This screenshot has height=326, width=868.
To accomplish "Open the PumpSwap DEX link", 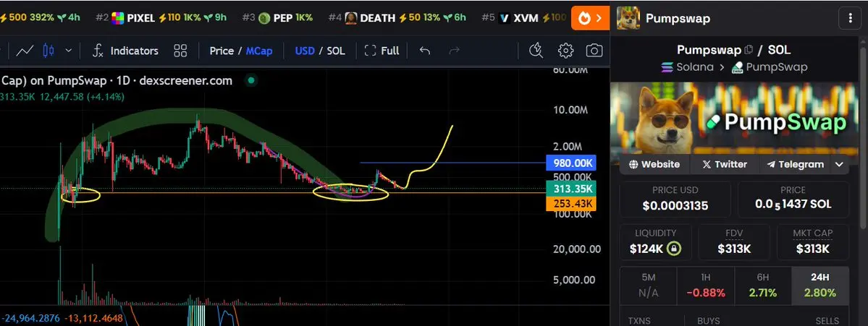I will [x=769, y=67].
